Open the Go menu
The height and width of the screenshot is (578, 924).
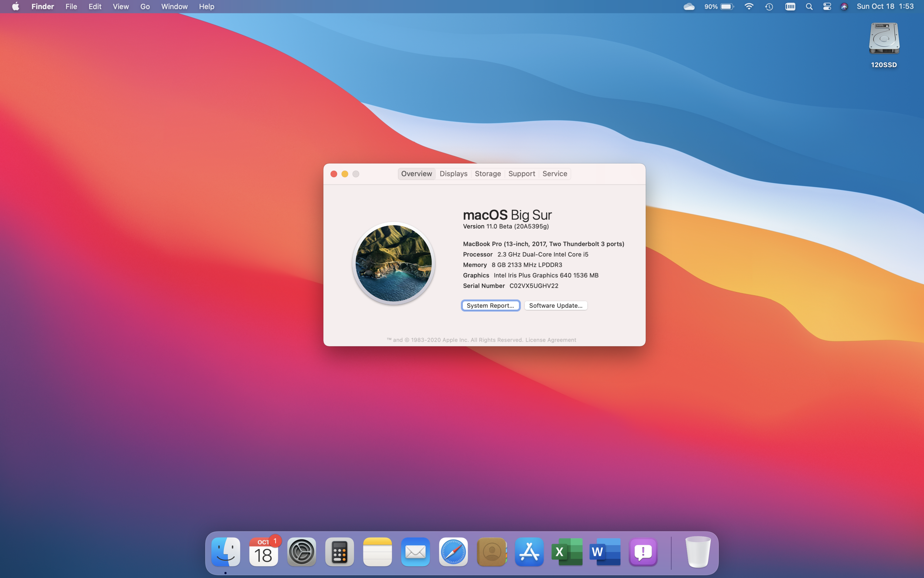click(x=145, y=7)
